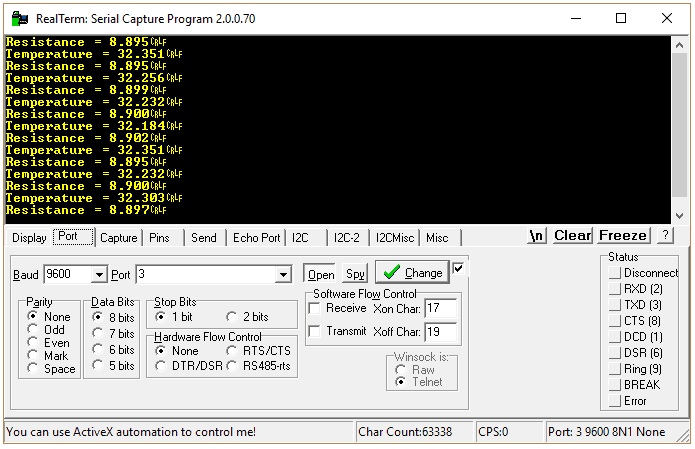Choose 2 bits stop bits option

coord(232,317)
